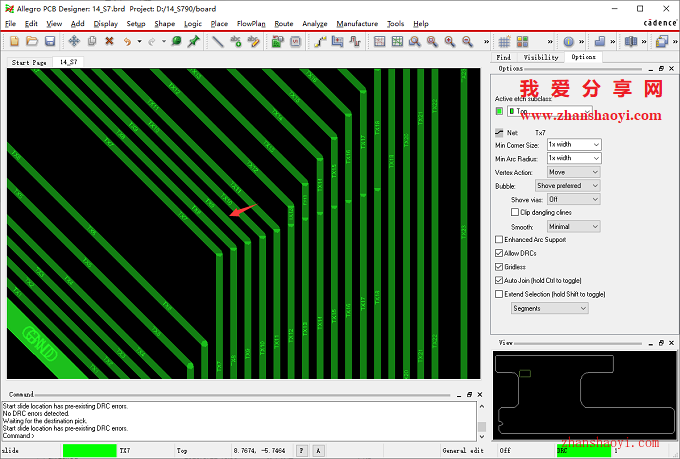The width and height of the screenshot is (680, 459).
Task: Click the P button in status bar
Action: click(301, 451)
